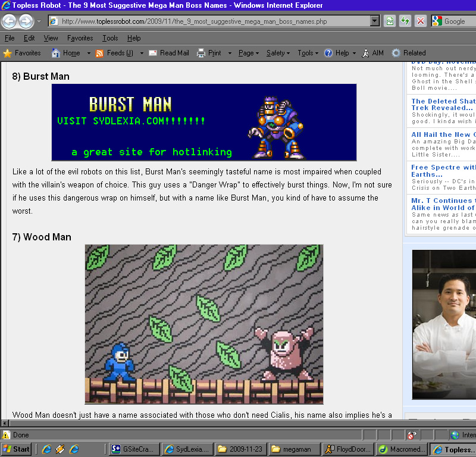Viewport: 476px width, 457px height.
Task: Open the Tools menu in menu bar
Action: click(110, 38)
